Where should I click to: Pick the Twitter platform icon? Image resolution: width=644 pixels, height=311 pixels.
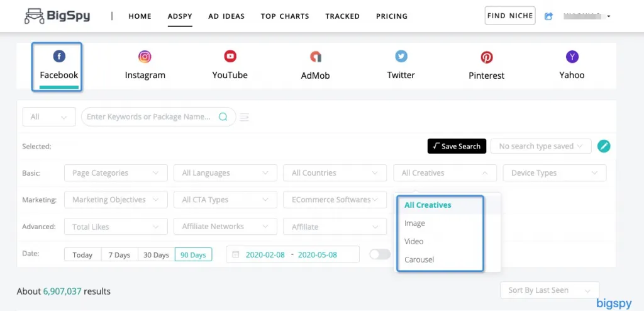point(401,57)
